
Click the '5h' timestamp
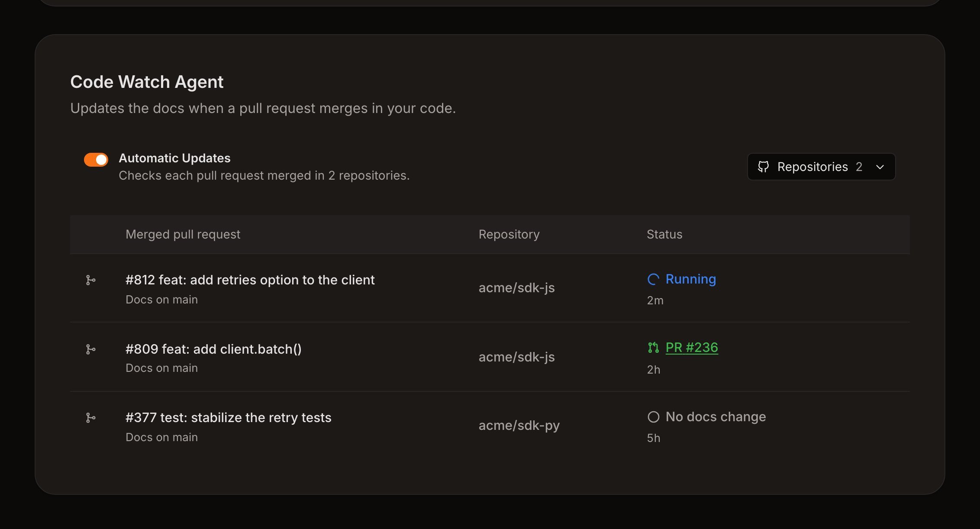coord(654,438)
